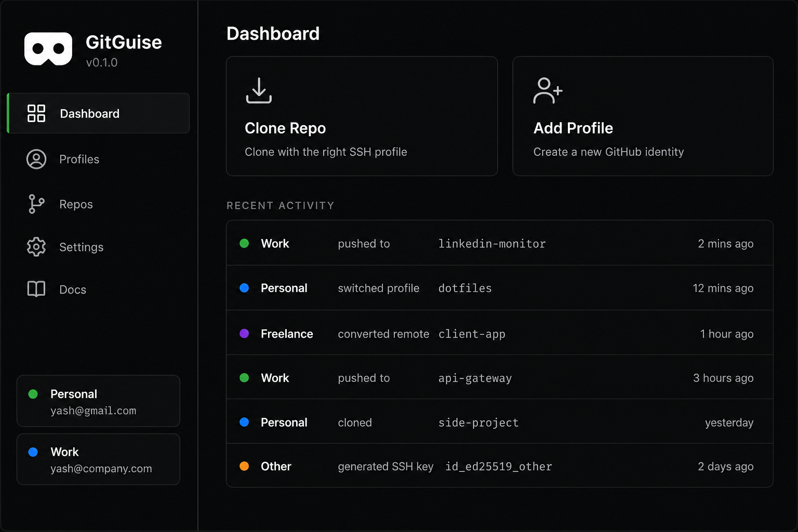Click the RECENT ACTIVITY section label
This screenshot has height=532, width=798.
(281, 206)
